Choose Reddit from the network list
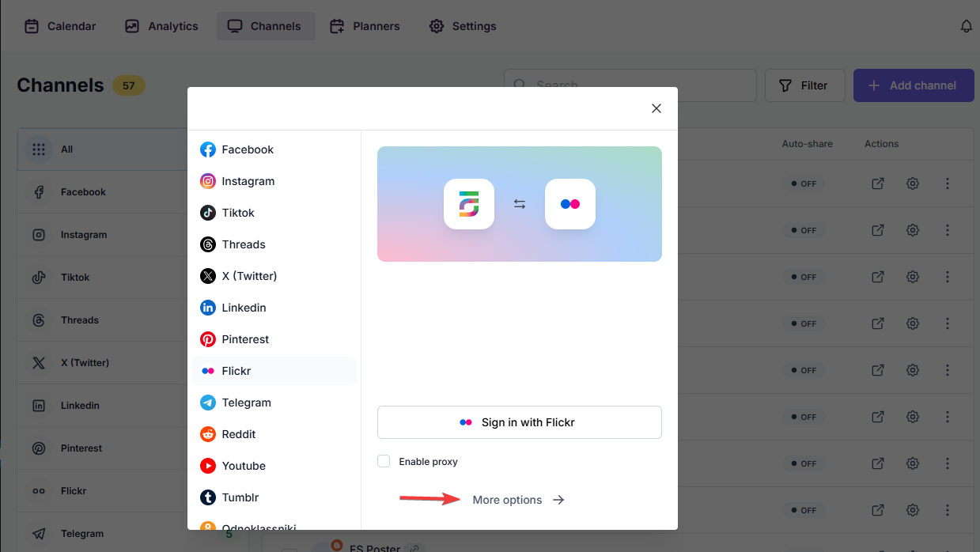Screen dimensions: 980x552 coord(238,434)
